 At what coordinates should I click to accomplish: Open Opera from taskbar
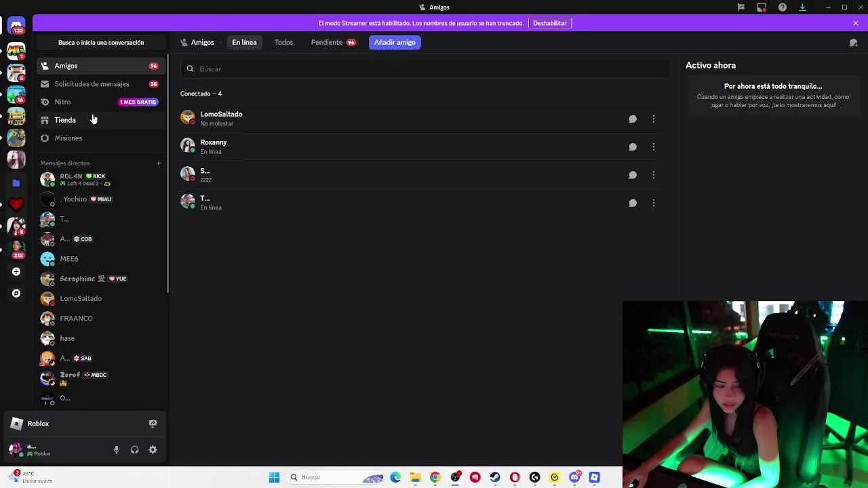(515, 478)
